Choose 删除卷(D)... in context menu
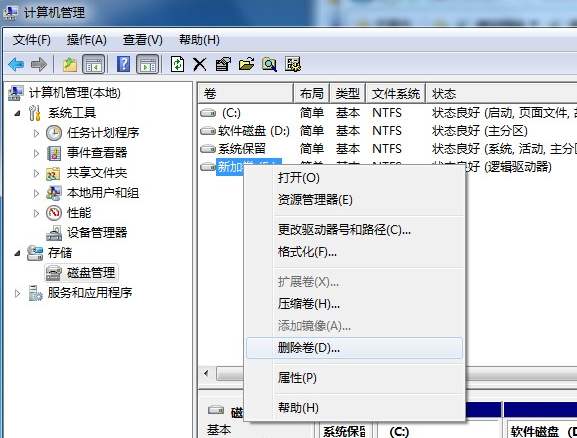 355,348
